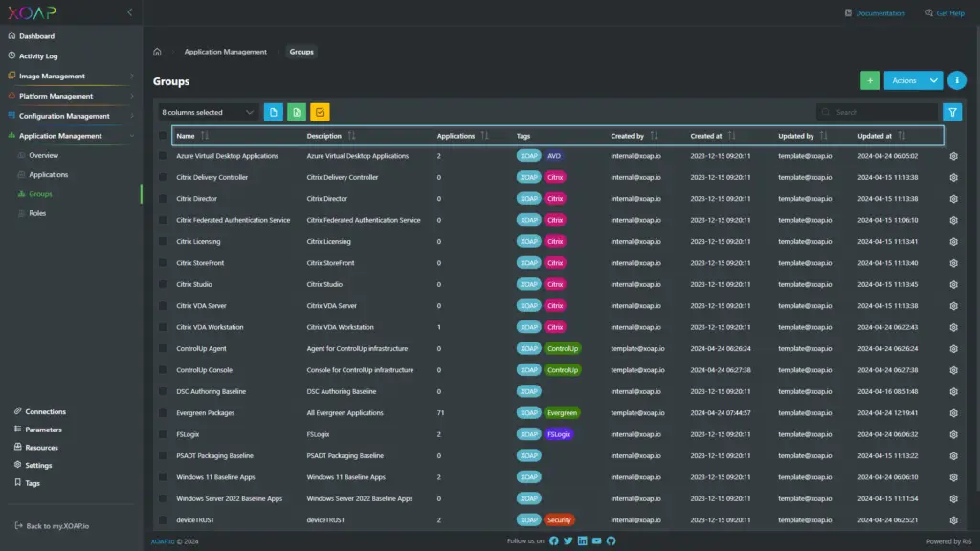Open settings gear for Evergreen Packages row
Viewport: 980px width, 551px height.
pos(953,413)
